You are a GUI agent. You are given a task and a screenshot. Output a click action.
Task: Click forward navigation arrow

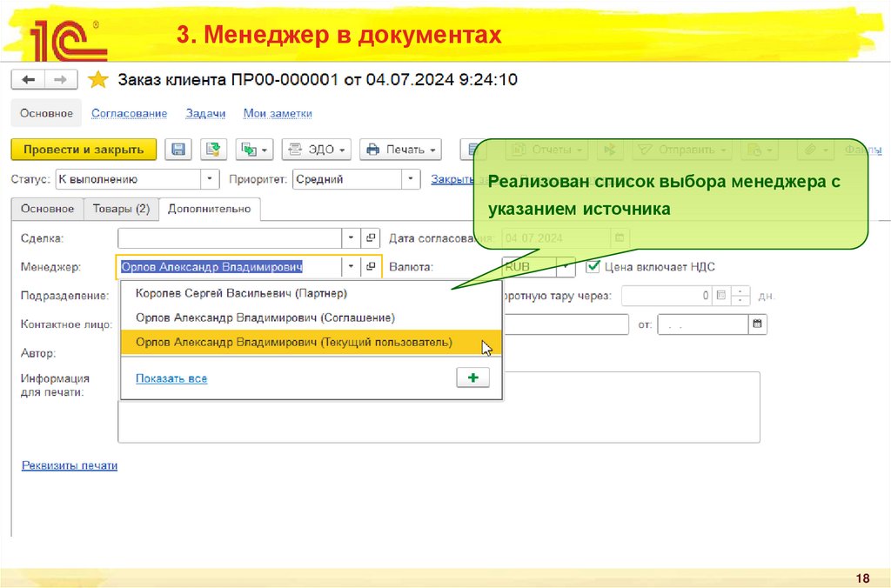[x=58, y=78]
